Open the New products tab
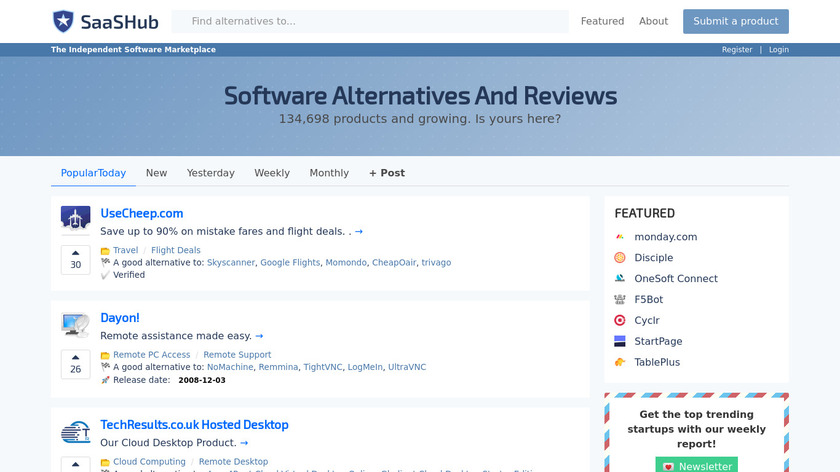This screenshot has width=840, height=472. point(156,173)
